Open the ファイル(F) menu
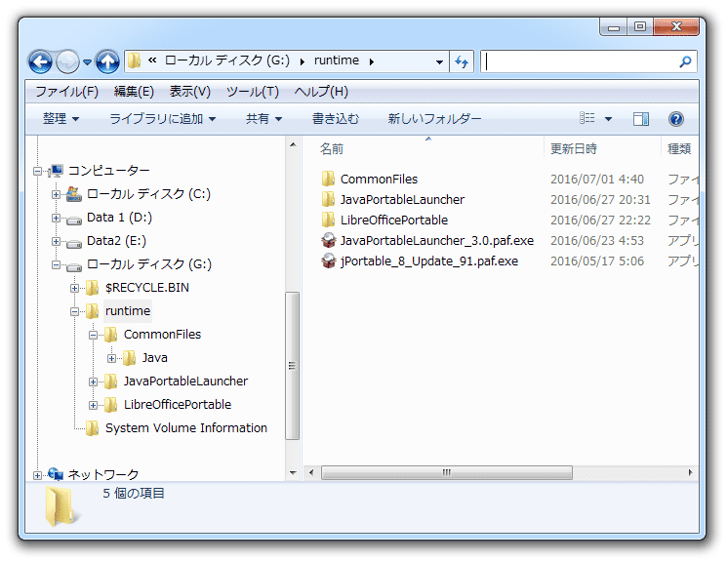The height and width of the screenshot is (562, 728). click(x=67, y=92)
